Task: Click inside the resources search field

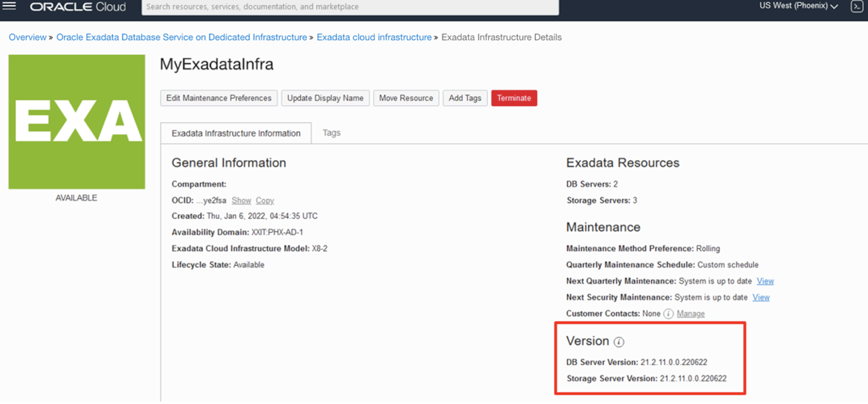Action: [350, 7]
